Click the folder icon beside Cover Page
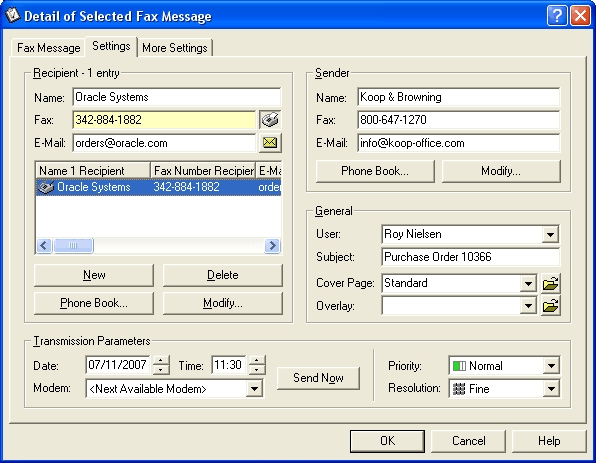This screenshot has width=596, height=463. coord(550,283)
